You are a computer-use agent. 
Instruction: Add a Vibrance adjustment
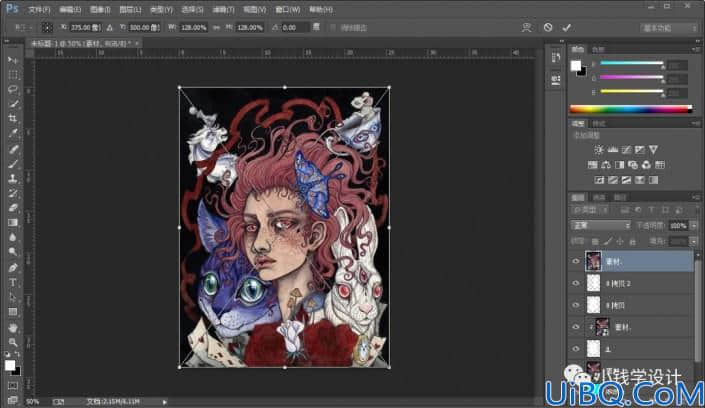(653, 150)
